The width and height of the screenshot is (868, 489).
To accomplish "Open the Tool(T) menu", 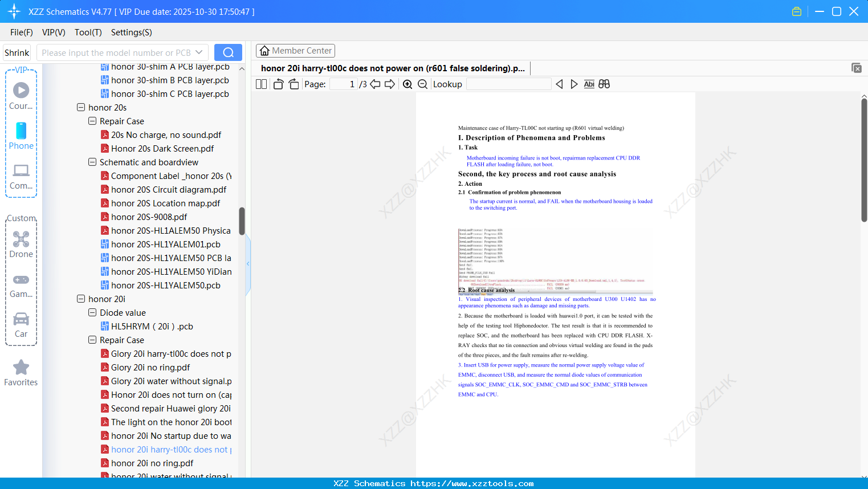I will point(88,32).
